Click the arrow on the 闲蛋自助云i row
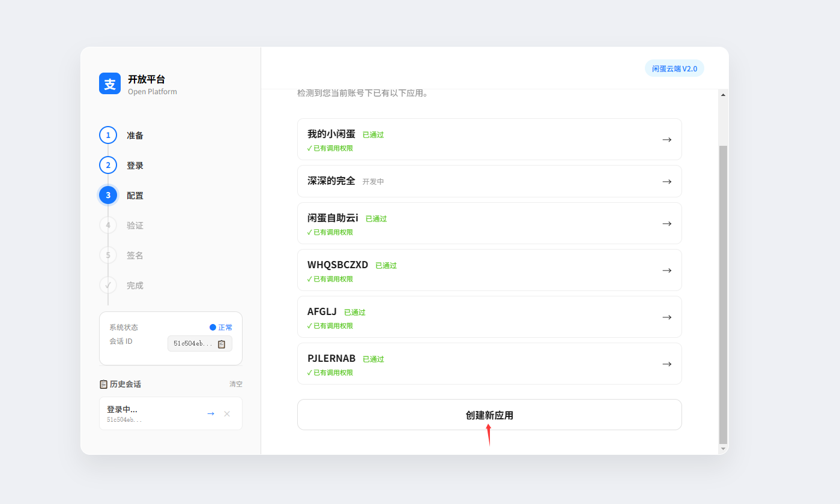The height and width of the screenshot is (504, 840). [x=666, y=223]
